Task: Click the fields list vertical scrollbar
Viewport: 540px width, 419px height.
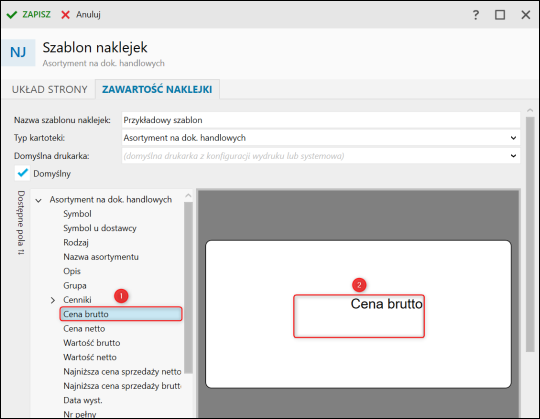Action: tap(188, 287)
